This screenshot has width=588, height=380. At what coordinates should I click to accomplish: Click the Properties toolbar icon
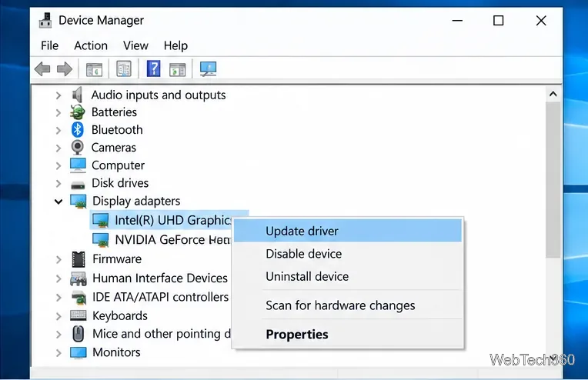[x=124, y=69]
